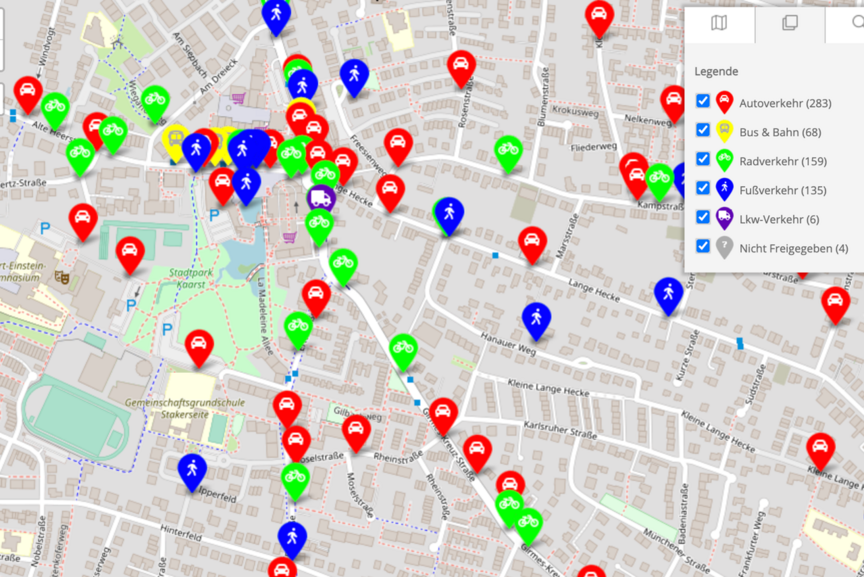
Task: Open the red car marker on Rosenstraße
Action: [x=461, y=66]
